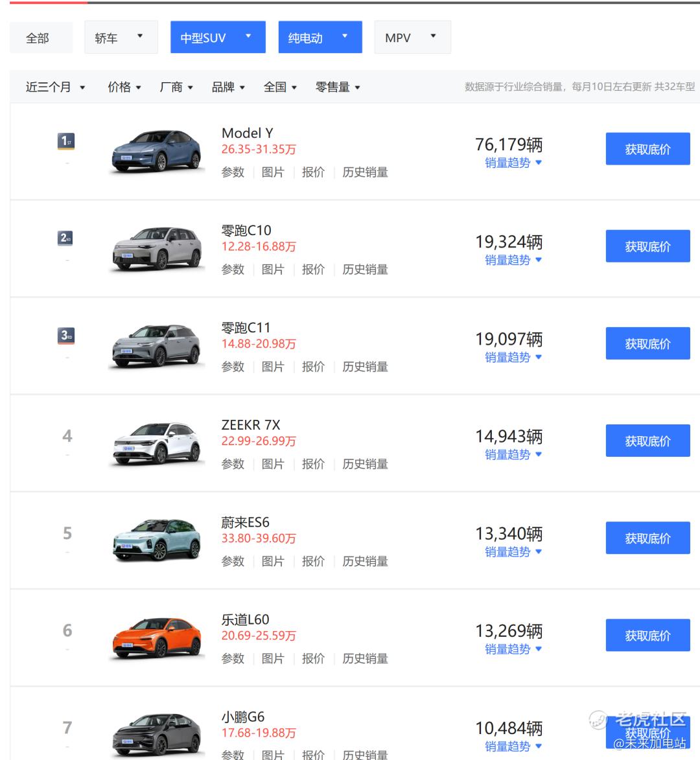Click the 14,943辆 sales figure
Viewport: 700px width, 760px height.
pos(509,436)
